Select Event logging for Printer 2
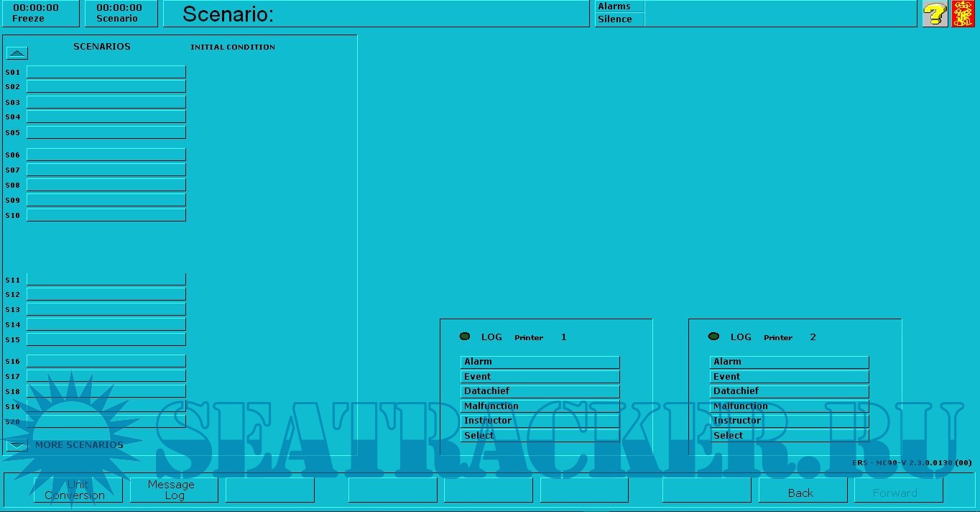 pos(788,376)
